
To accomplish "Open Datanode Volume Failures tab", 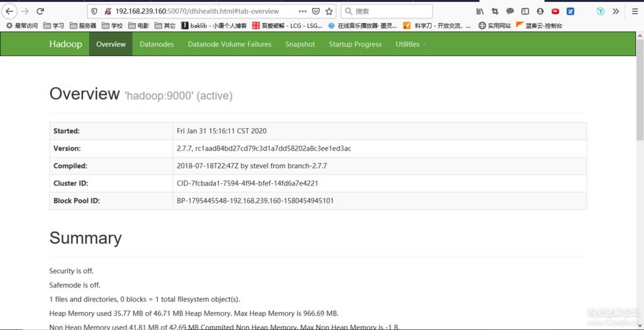I will 230,44.
